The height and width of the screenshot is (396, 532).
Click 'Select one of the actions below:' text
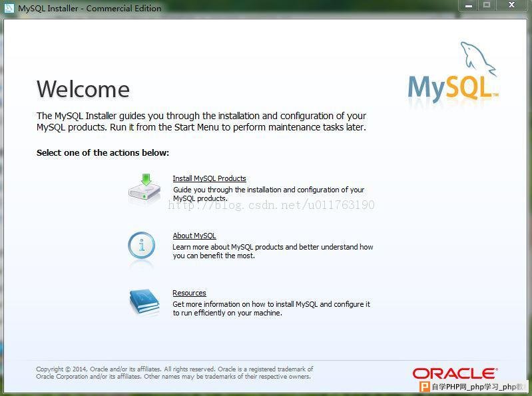click(x=103, y=152)
